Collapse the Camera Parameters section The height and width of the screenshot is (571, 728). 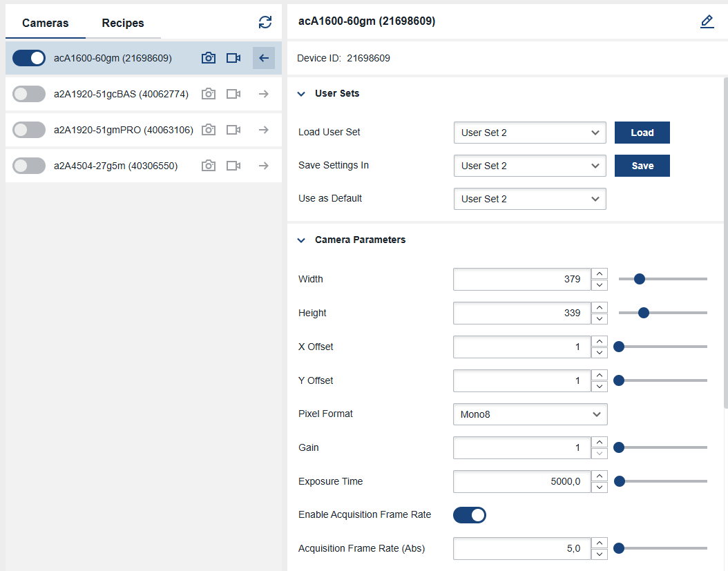301,240
